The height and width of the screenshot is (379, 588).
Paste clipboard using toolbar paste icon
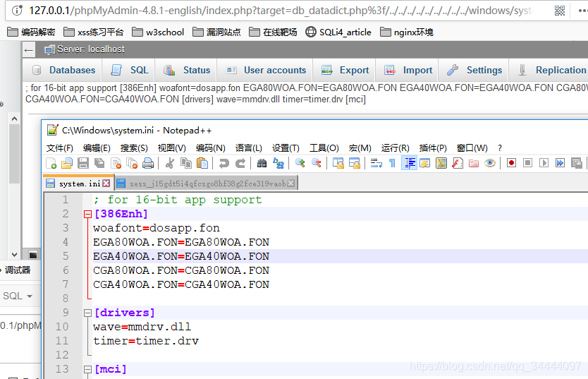click(x=202, y=163)
